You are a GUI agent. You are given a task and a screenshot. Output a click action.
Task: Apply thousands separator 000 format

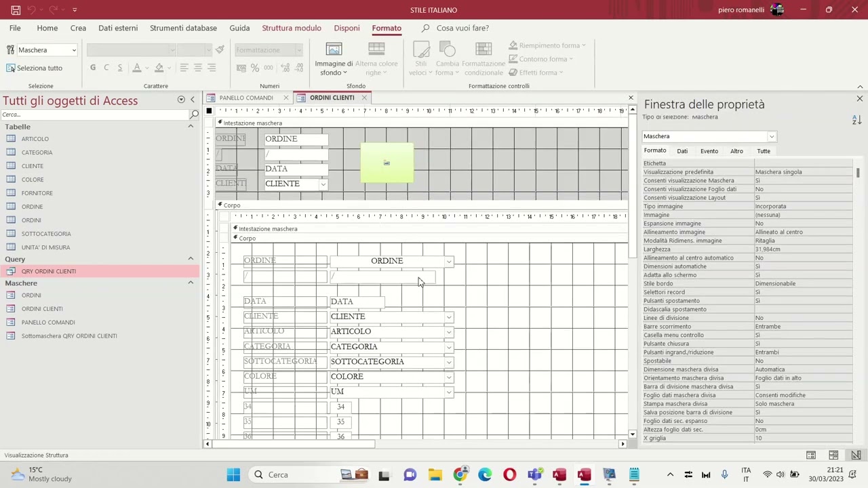pyautogui.click(x=269, y=68)
